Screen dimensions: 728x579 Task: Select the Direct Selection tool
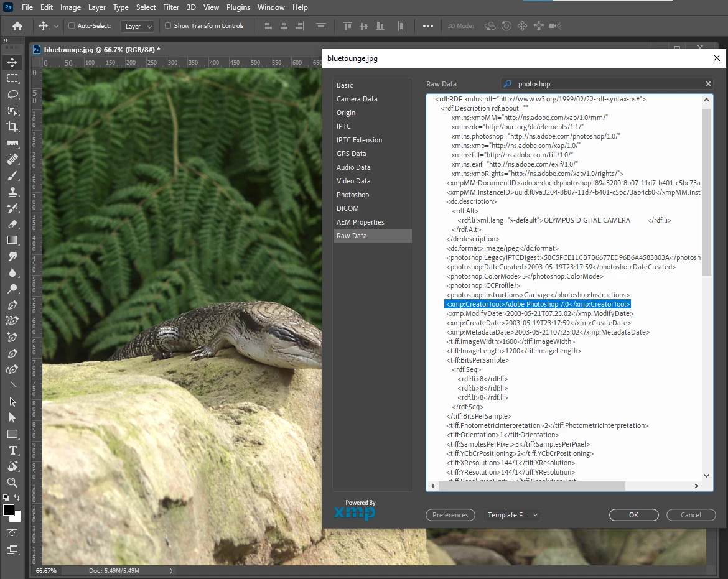(12, 418)
